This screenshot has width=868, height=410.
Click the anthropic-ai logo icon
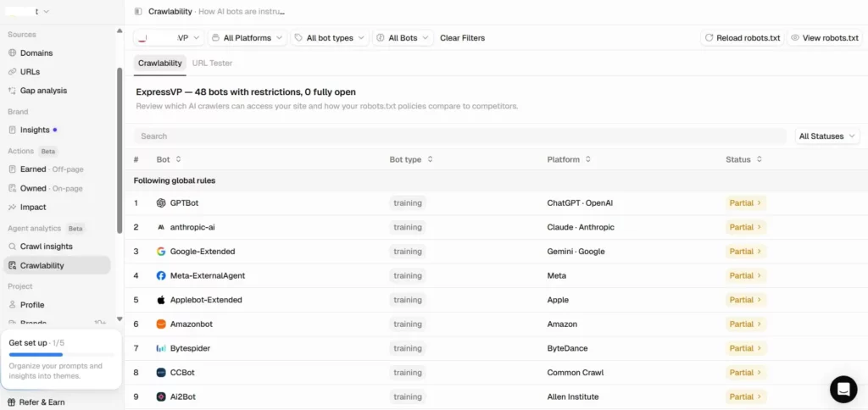click(x=161, y=227)
